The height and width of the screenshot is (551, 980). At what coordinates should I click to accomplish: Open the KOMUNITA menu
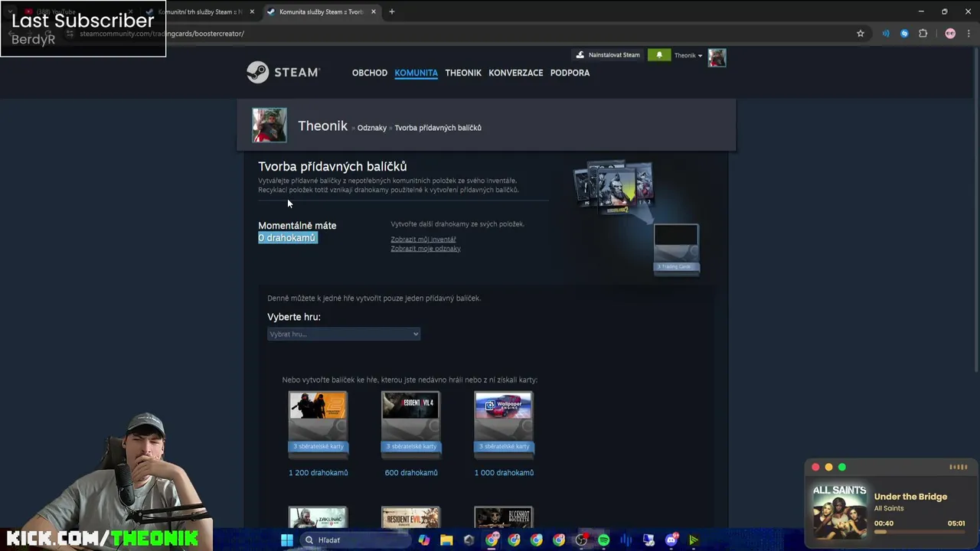[x=416, y=73]
